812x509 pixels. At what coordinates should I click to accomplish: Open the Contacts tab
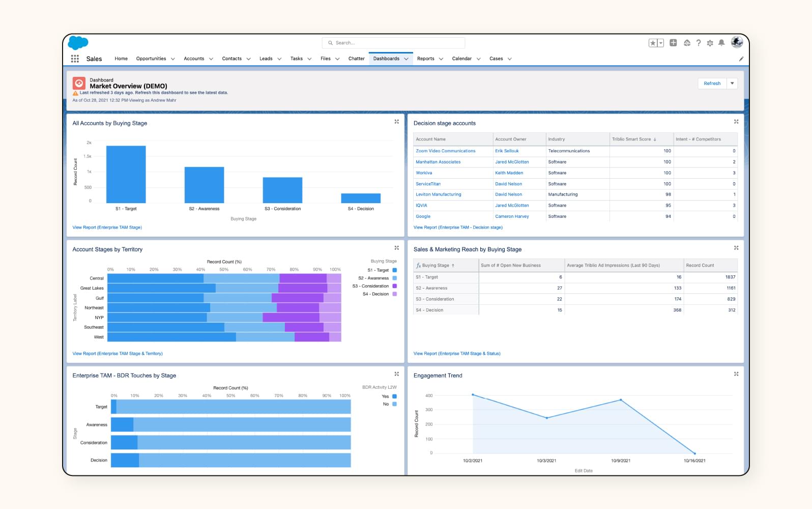tap(231, 59)
